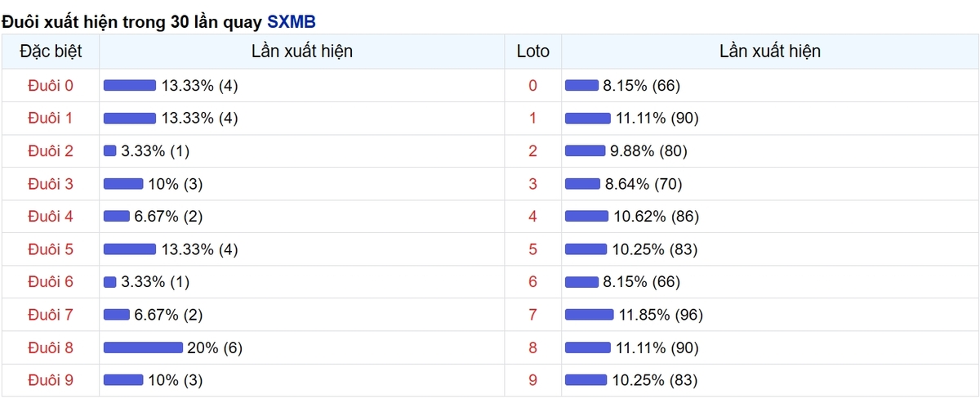Click the left Lần xuất hiện header
The image size is (980, 399).
302,52
